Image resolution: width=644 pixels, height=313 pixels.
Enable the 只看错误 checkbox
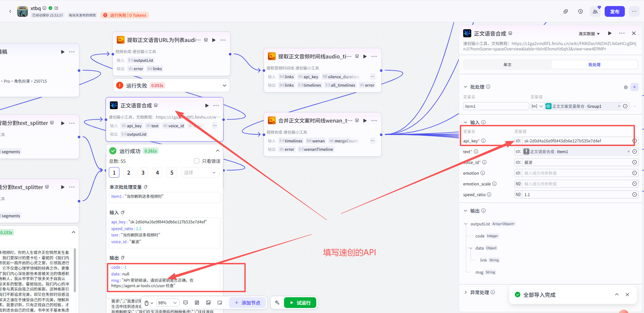click(x=197, y=161)
